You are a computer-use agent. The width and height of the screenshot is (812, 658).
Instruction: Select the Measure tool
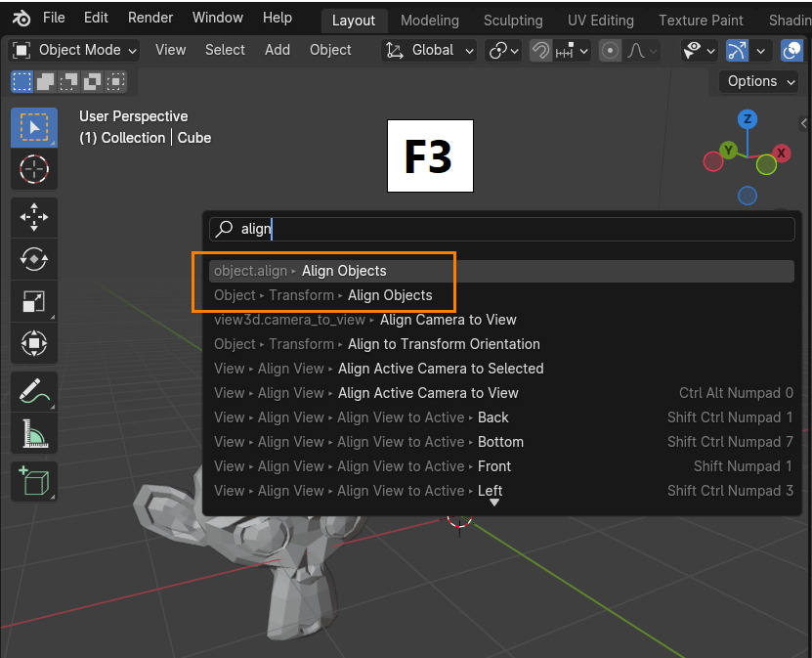tap(34, 433)
